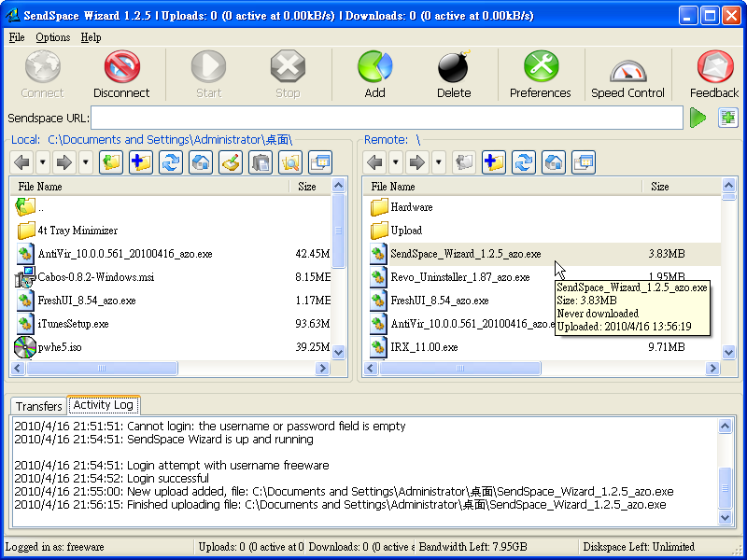747x560 pixels.
Task: Open Remote back history dropdown arrow
Action: [395, 162]
